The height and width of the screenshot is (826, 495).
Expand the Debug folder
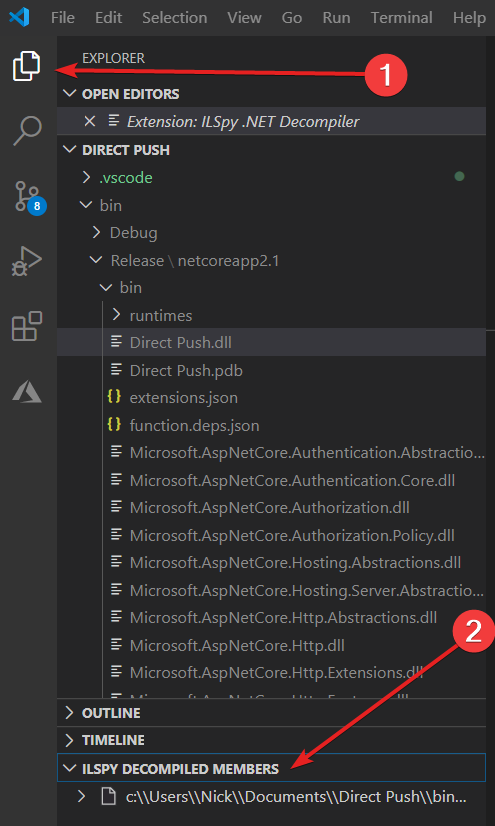click(96, 232)
